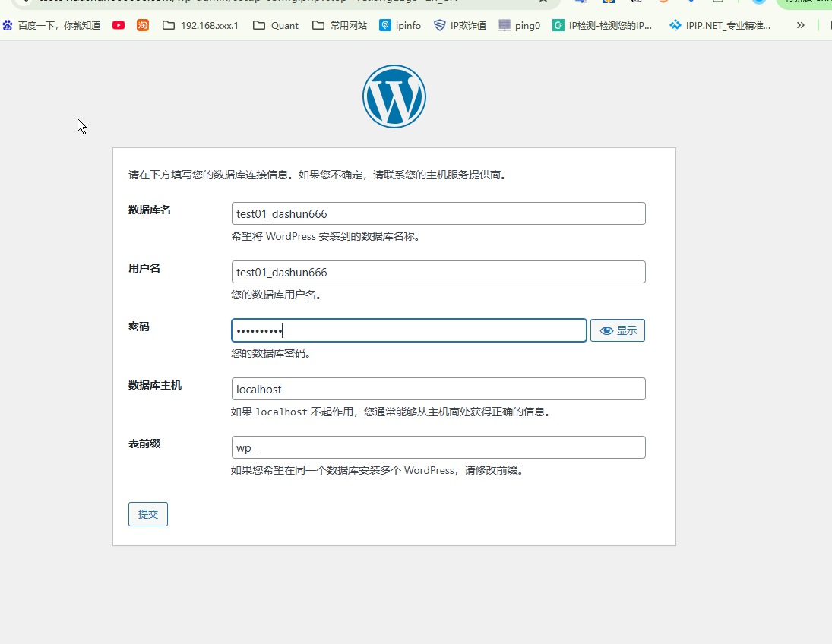832x644 pixels.
Task: Open the Quant bookmark folder
Action: 276,26
